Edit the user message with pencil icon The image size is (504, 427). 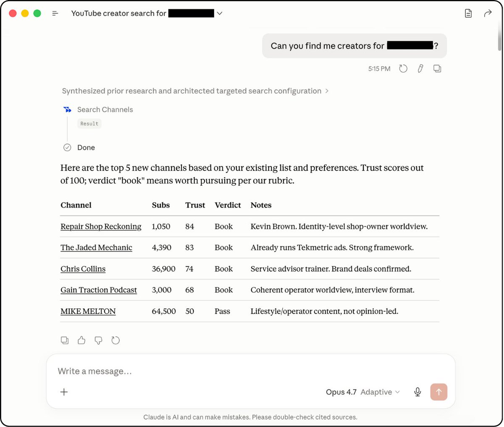coord(420,69)
